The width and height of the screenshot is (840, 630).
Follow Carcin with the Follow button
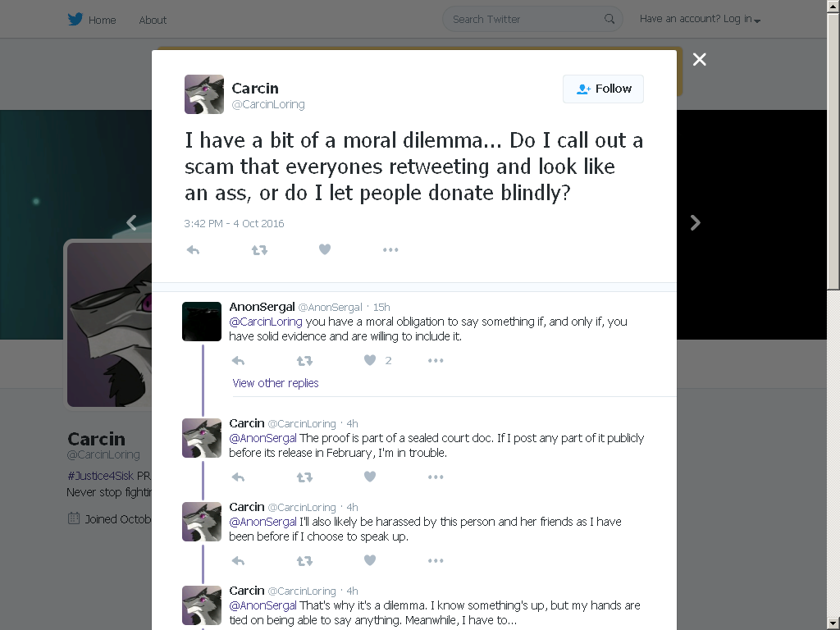[x=603, y=89]
